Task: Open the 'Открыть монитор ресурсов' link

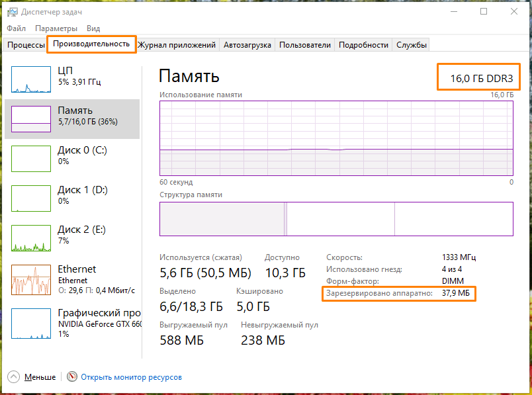Action: [131, 377]
